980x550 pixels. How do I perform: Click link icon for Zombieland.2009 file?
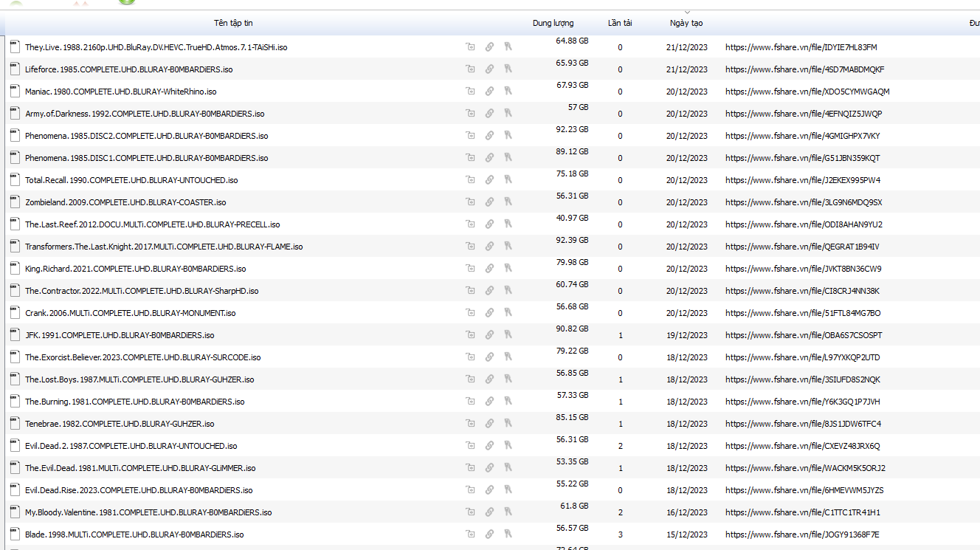tap(489, 202)
